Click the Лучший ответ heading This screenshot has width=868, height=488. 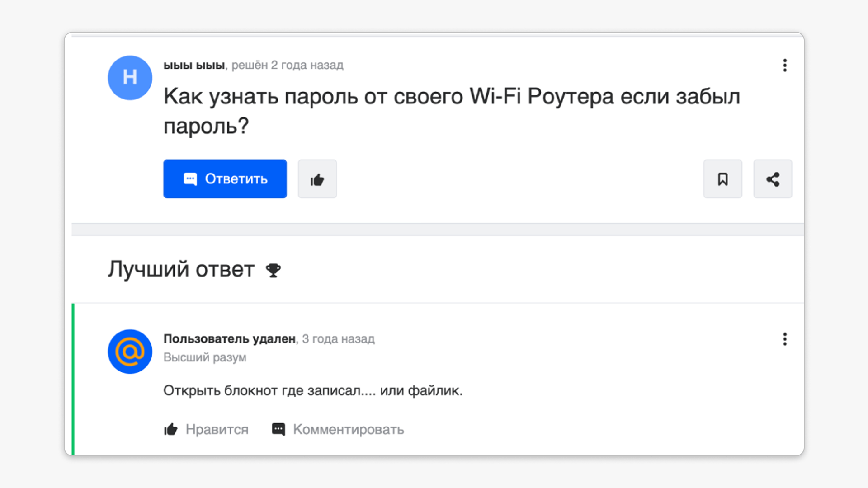tap(181, 270)
